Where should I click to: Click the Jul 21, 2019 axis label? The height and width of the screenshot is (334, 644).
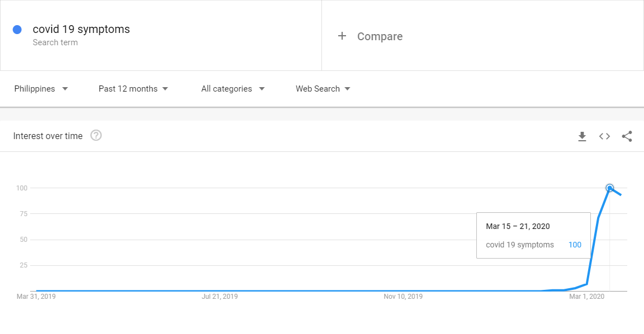[220, 297]
